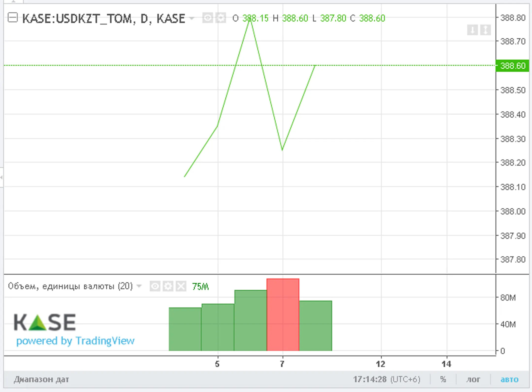Click the 17:14:28 (UTC+6) timezone clock
This screenshot has width=532, height=392.
(x=386, y=379)
